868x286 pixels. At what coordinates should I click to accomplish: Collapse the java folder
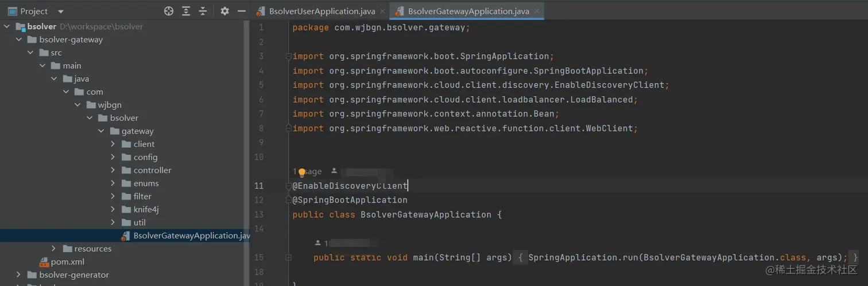[x=54, y=79]
